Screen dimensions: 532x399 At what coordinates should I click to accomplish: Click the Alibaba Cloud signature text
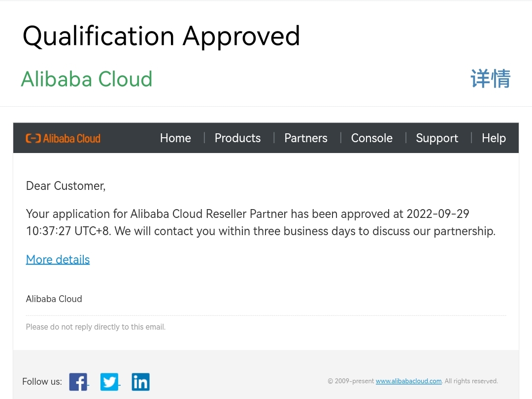[54, 299]
